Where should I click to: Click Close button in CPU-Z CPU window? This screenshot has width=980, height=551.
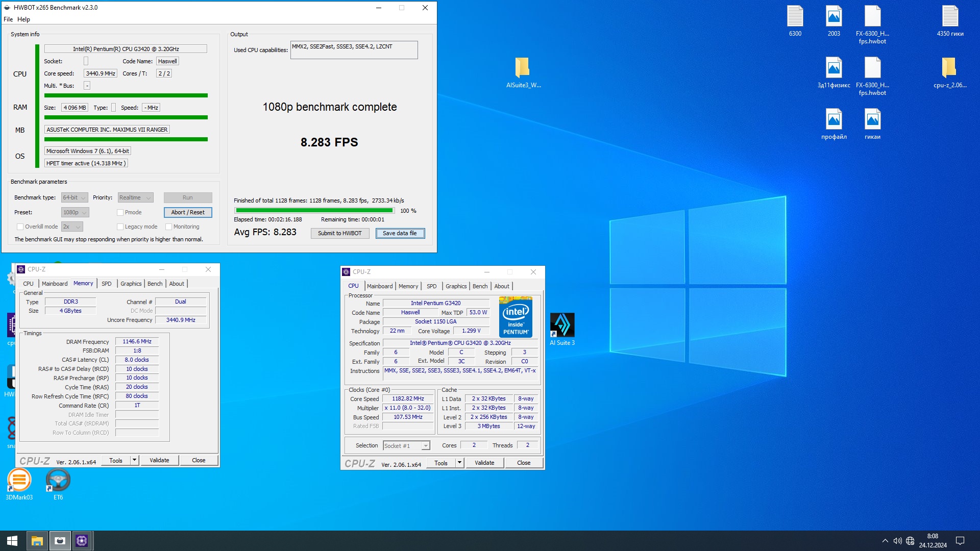coord(524,463)
